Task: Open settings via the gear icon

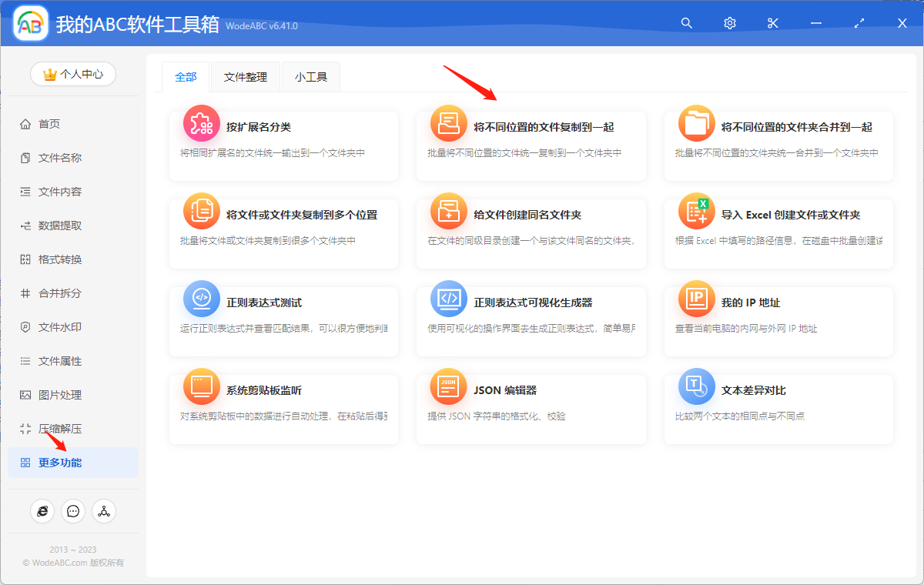Action: pyautogui.click(x=729, y=23)
